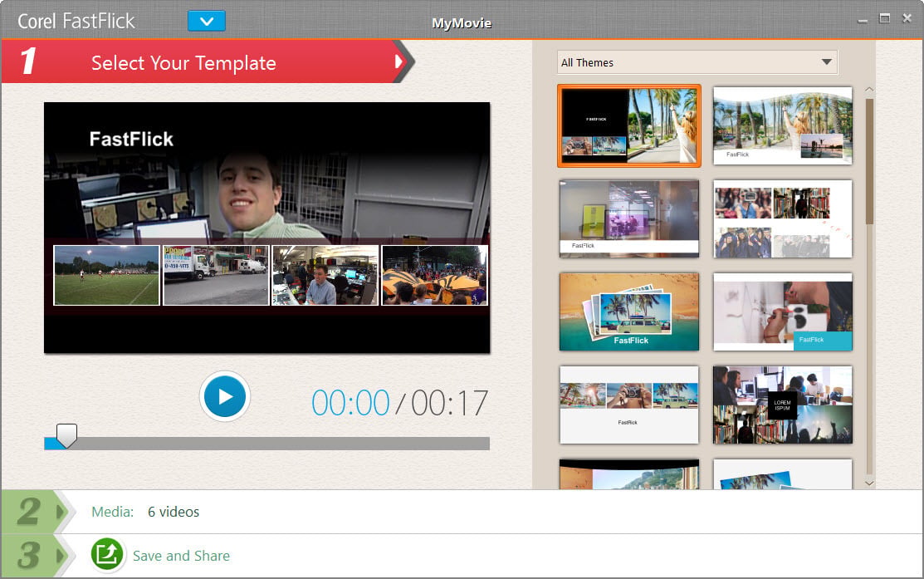
Task: Select the three-photo strip white template
Action: (x=629, y=405)
